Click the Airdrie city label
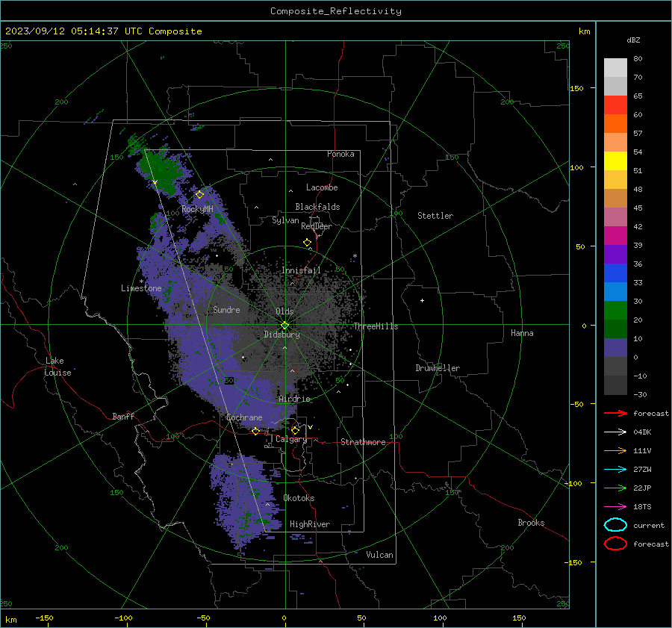 [x=294, y=399]
